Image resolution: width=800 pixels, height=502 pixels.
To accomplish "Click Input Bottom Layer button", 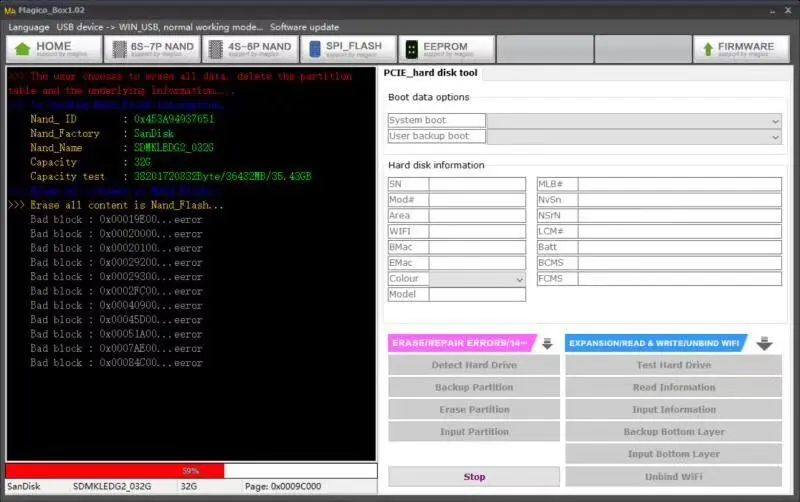I will pyautogui.click(x=673, y=455).
